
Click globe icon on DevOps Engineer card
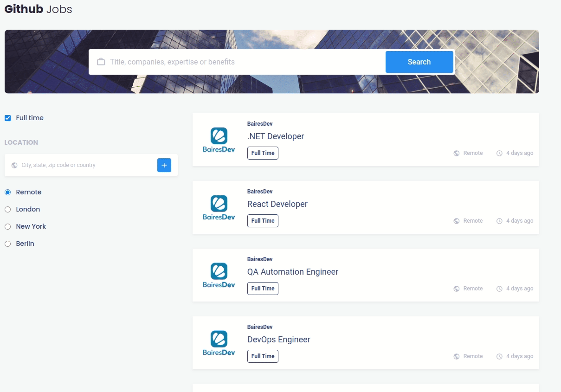457,356
